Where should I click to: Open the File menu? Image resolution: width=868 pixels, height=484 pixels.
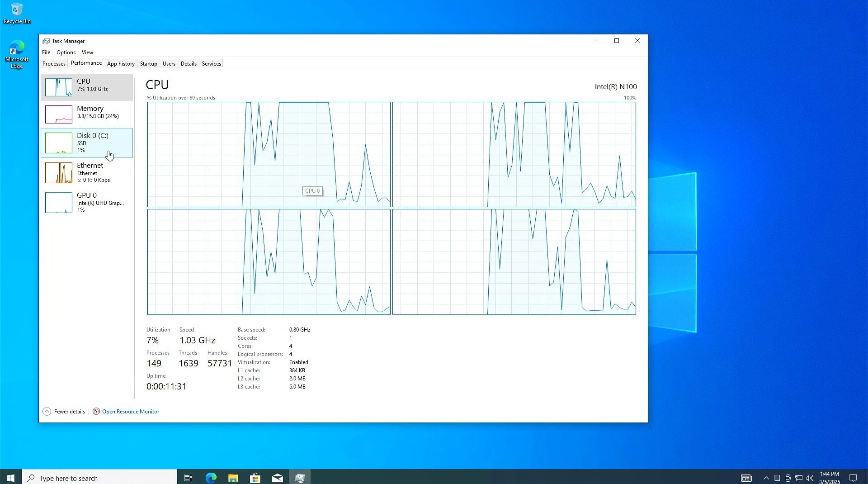coord(46,52)
